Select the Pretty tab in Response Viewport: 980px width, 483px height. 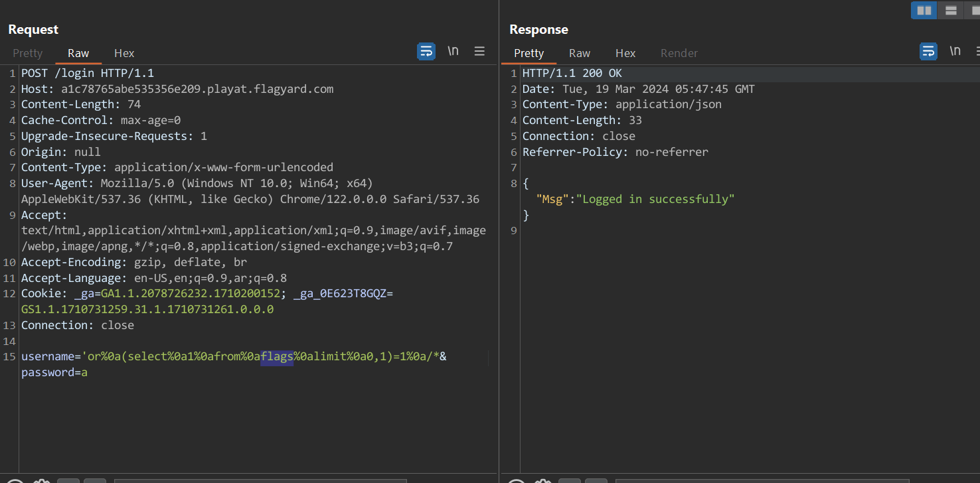(x=529, y=53)
